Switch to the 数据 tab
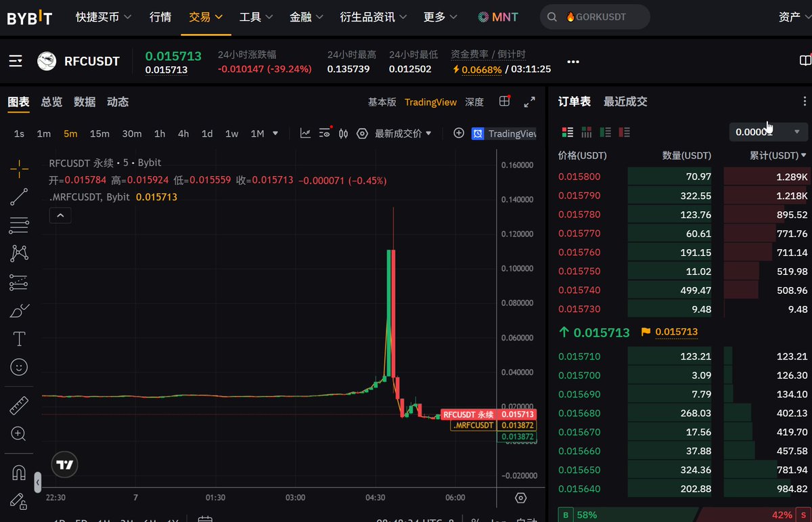 (x=85, y=102)
